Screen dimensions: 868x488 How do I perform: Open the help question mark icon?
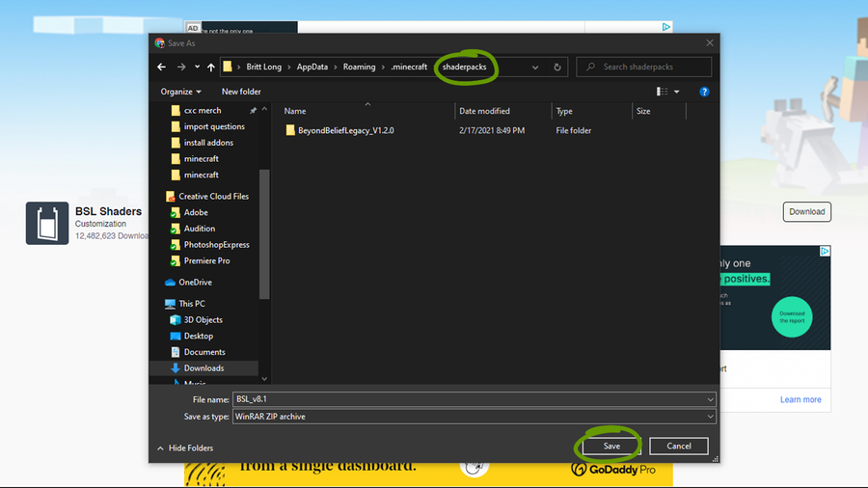[x=704, y=92]
